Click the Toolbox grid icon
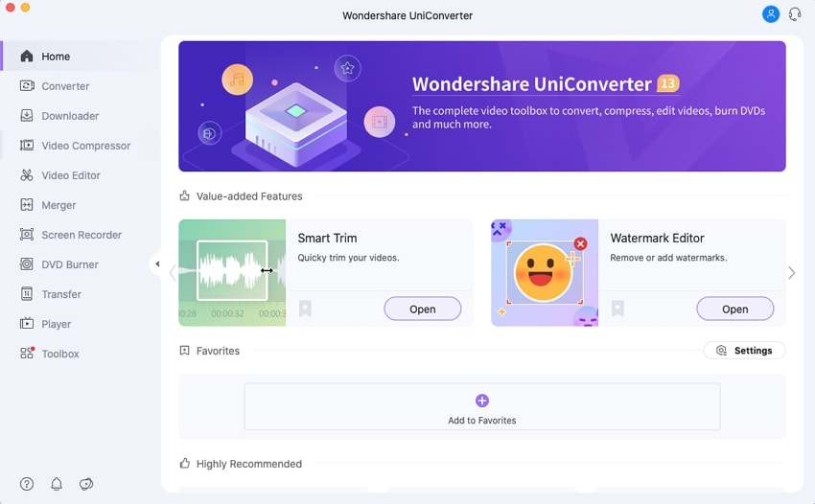This screenshot has width=815, height=504. point(27,353)
